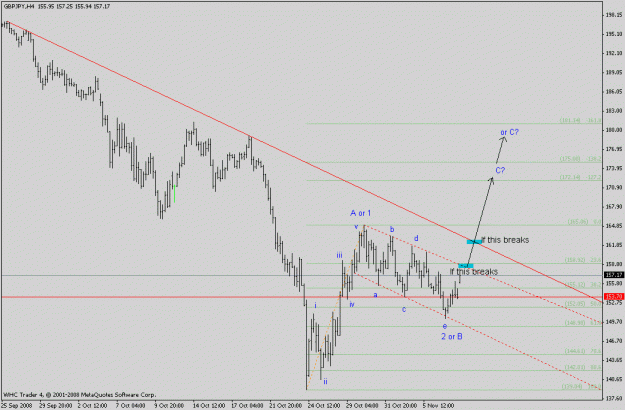Click "If this breaks" beside solid red trendline
The image size is (625, 410).
[x=505, y=240]
